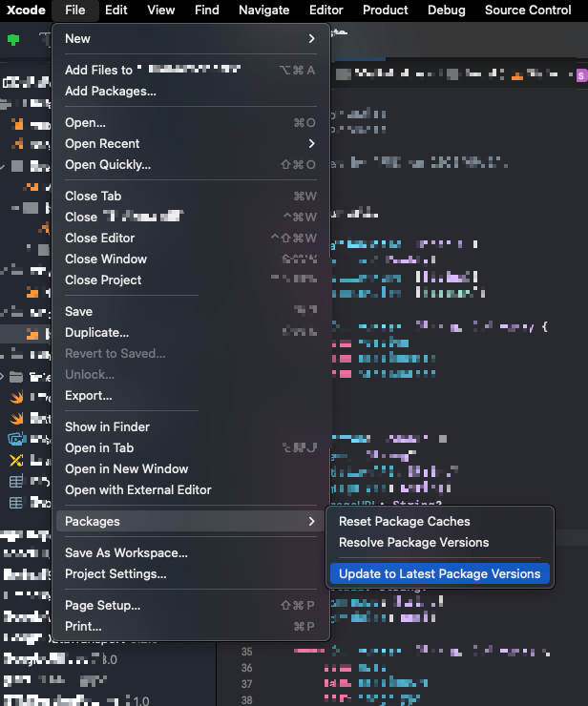Choose Close Project

pyautogui.click(x=191, y=280)
